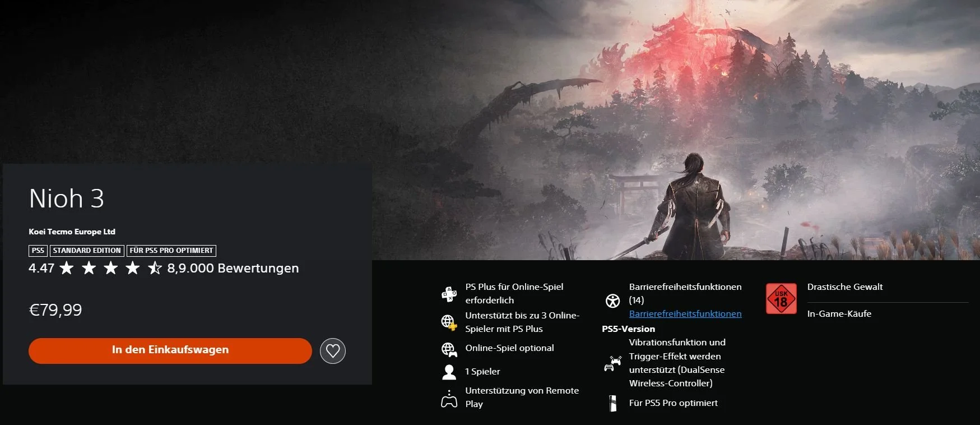Click the STANDARD EDITION tag
The width and height of the screenshot is (980, 425).
87,251
